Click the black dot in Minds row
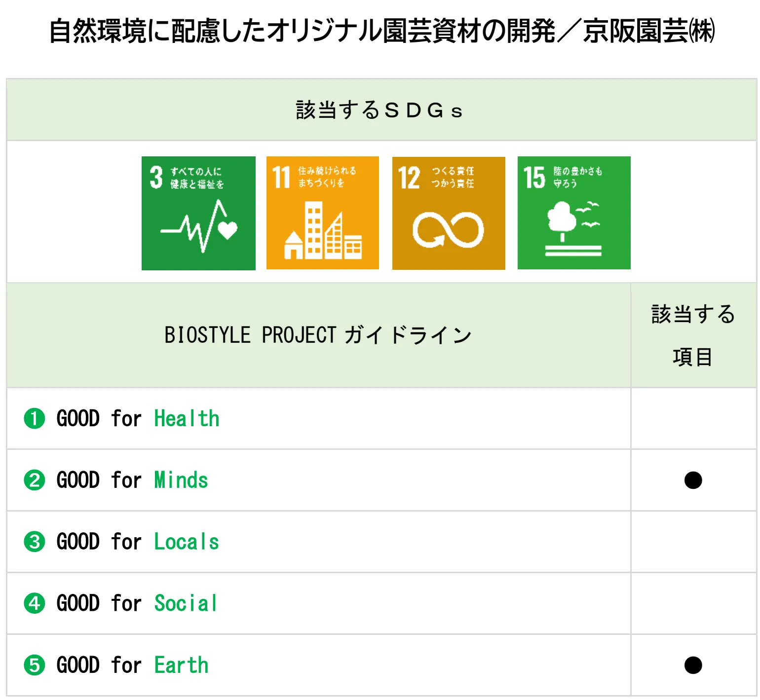Image resolution: width=760 pixels, height=700 pixels. point(693,480)
